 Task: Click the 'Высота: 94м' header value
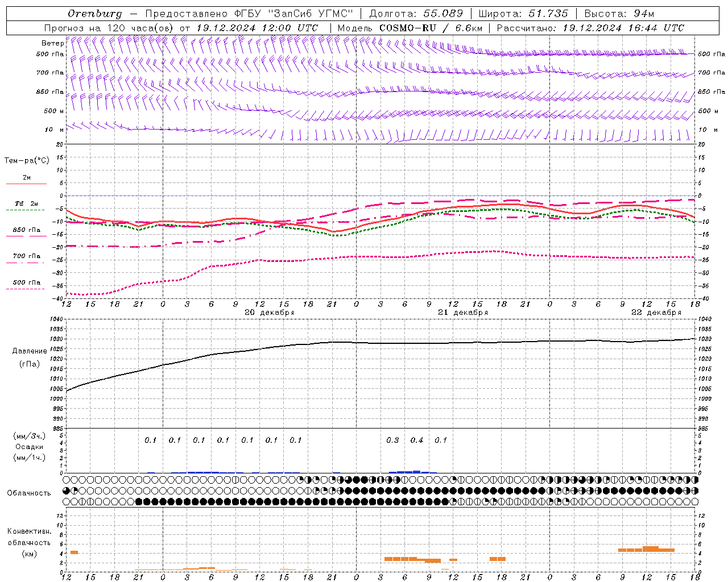[x=619, y=14]
